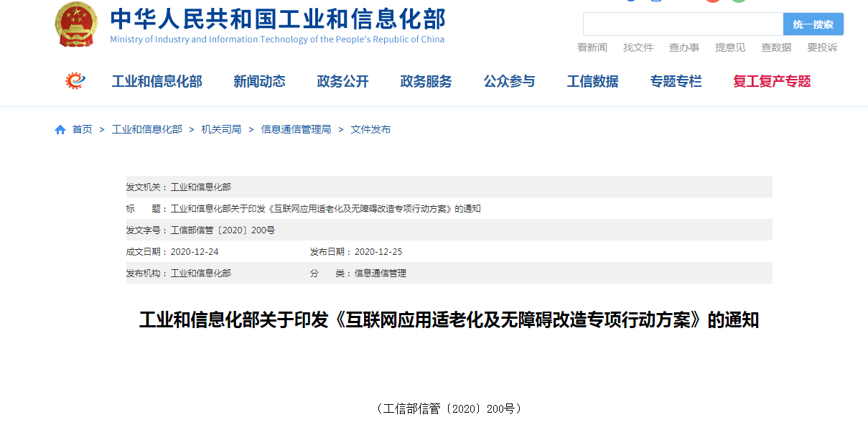Screen dimensions: 868x425
Task: Open the 找文件 link
Action: pos(638,47)
